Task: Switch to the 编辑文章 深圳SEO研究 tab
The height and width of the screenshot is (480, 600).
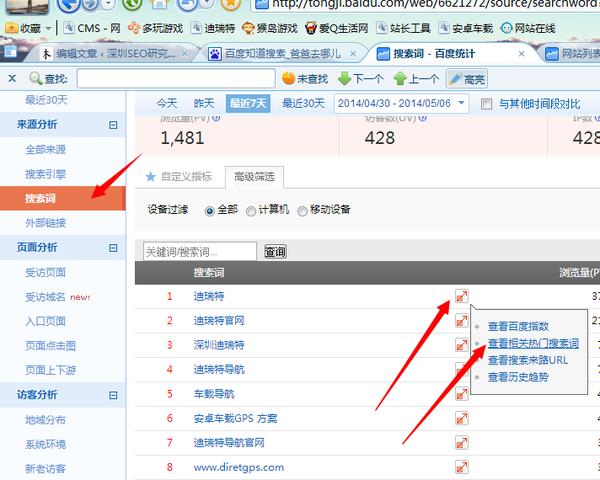Action: 116,54
